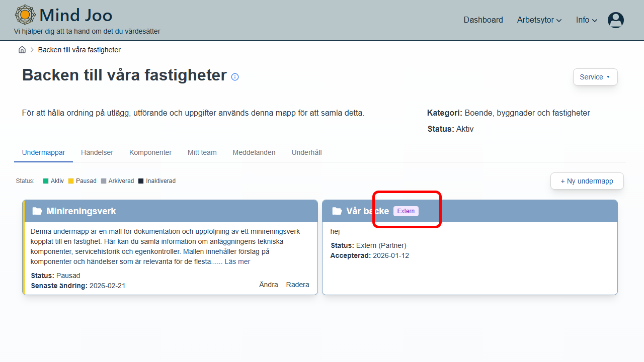Select the Undermappar tab
The height and width of the screenshot is (362, 644).
(x=43, y=152)
